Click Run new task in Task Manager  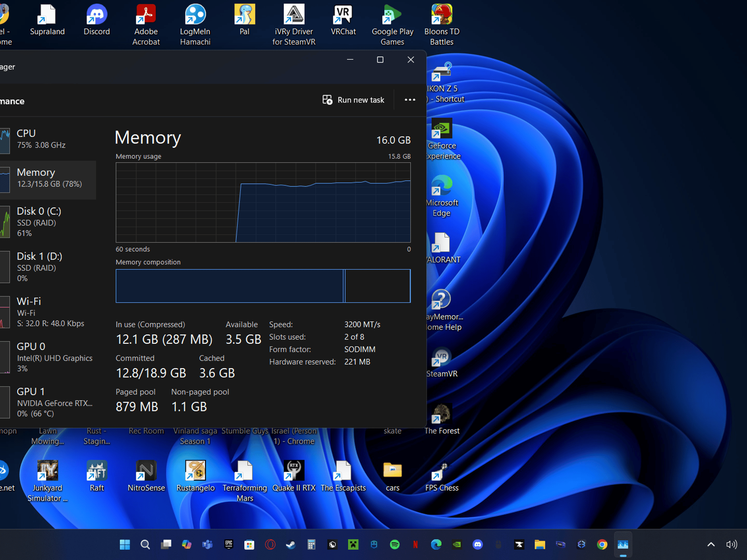pos(353,100)
